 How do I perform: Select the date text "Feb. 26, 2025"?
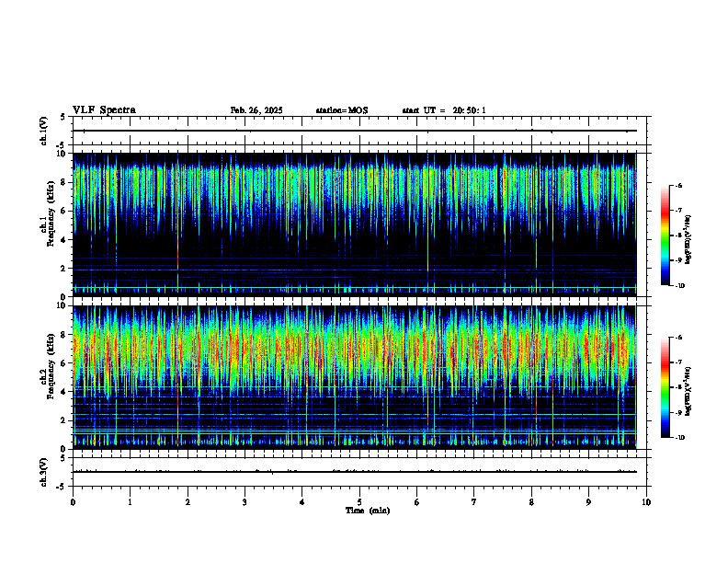click(256, 110)
